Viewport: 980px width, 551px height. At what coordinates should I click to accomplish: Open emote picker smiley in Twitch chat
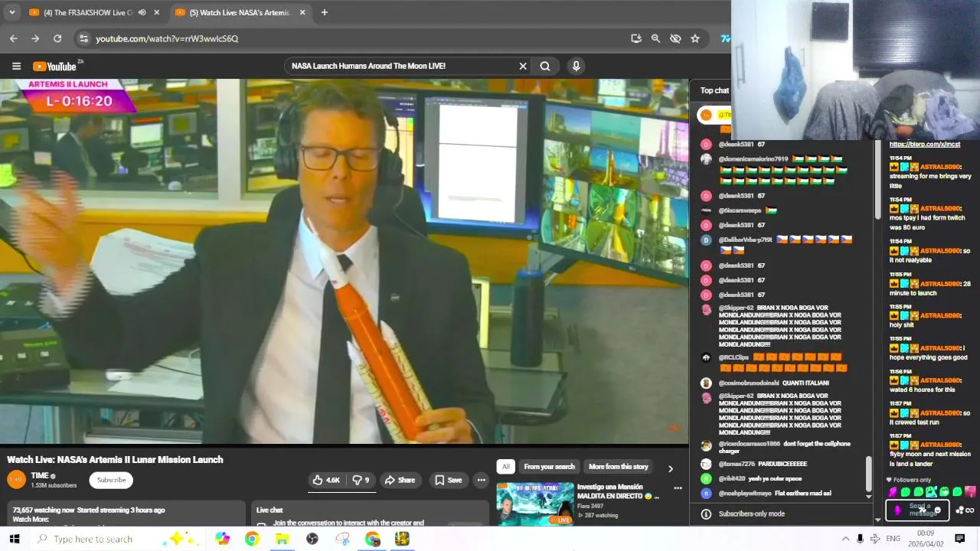(x=937, y=510)
